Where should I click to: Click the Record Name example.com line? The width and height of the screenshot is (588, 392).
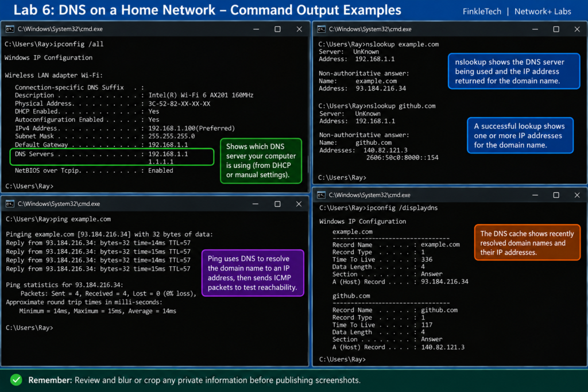coord(396,244)
